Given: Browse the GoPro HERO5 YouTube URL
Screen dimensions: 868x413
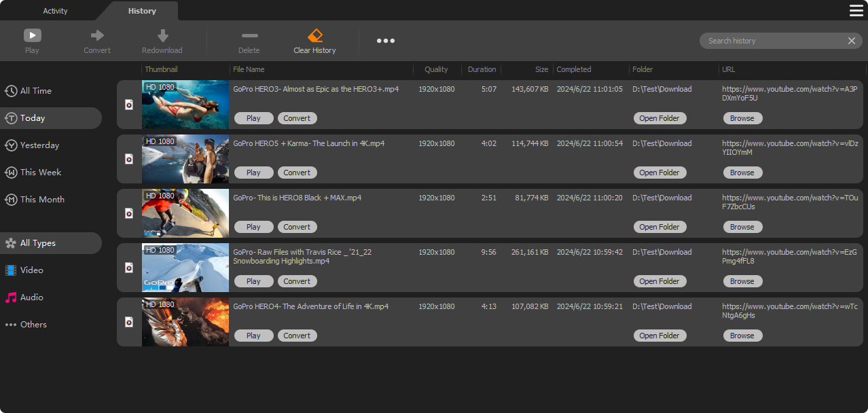Looking at the screenshot, I should 742,173.
